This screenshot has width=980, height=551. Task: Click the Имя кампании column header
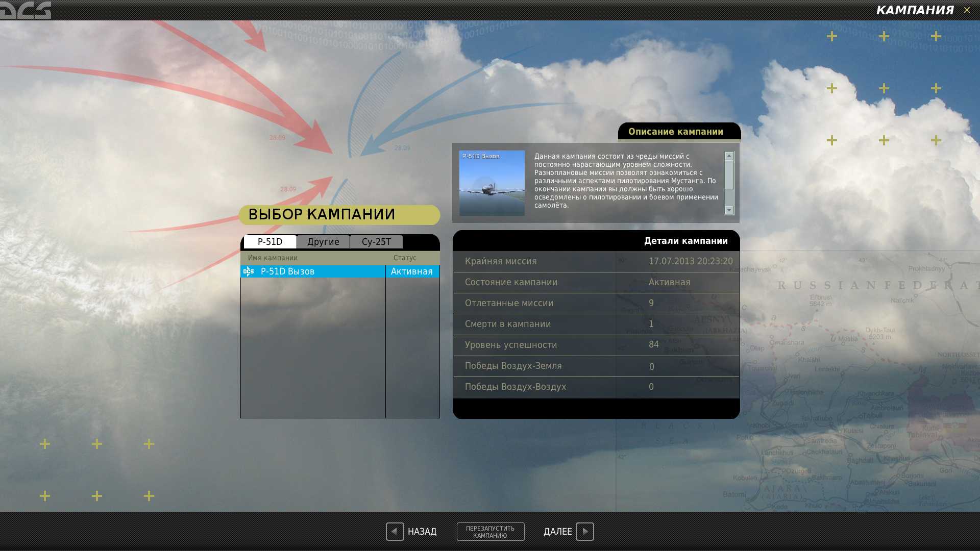coord(273,258)
